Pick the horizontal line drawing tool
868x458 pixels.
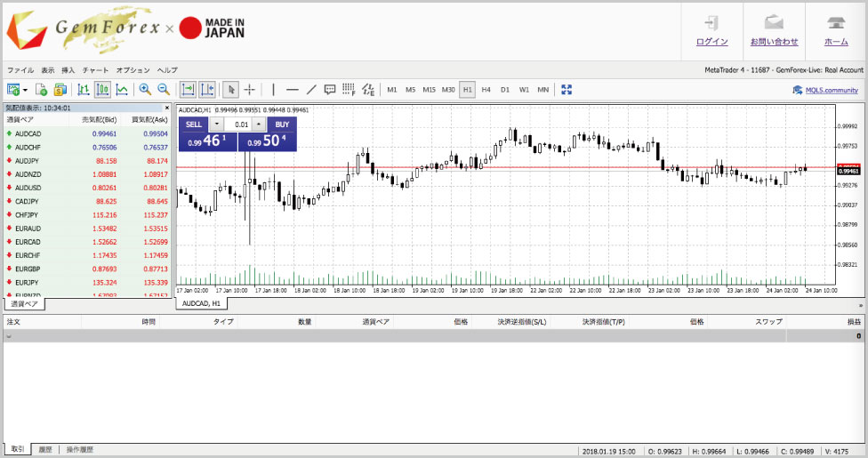[x=293, y=89]
